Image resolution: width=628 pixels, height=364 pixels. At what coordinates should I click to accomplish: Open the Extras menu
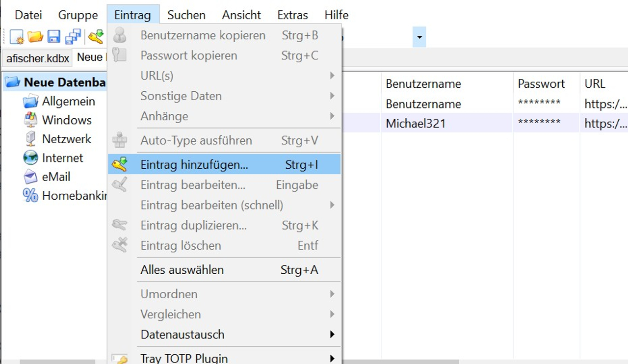(293, 15)
